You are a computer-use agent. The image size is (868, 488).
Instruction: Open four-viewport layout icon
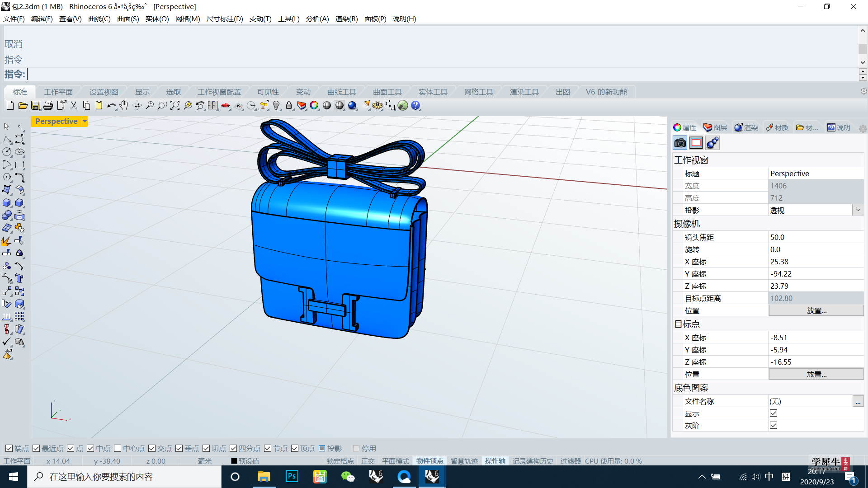213,105
